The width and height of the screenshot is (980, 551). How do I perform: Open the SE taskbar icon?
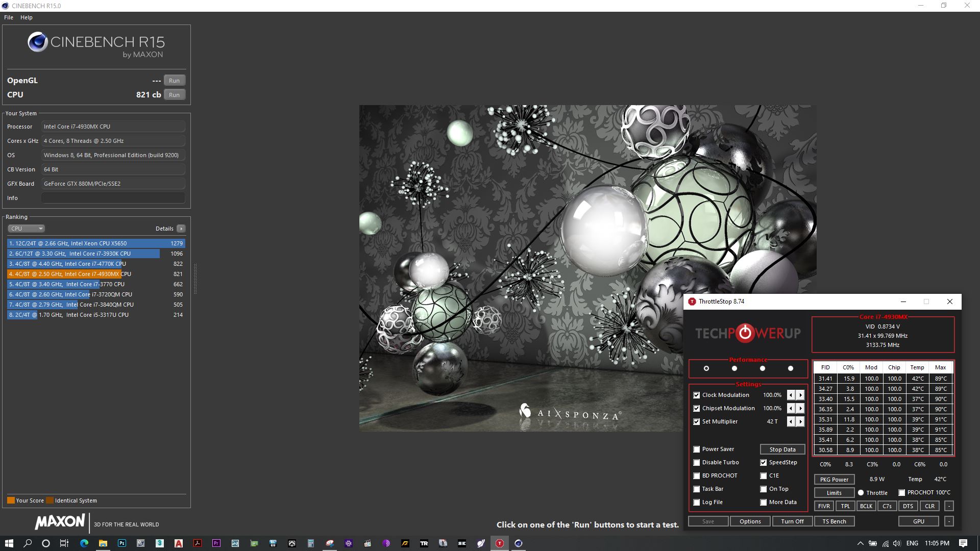(x=462, y=543)
